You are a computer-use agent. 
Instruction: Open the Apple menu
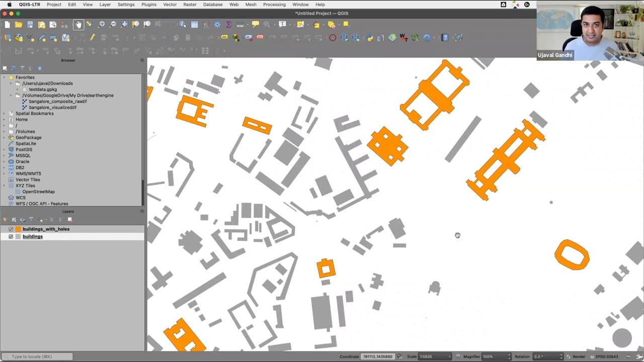tap(9, 5)
